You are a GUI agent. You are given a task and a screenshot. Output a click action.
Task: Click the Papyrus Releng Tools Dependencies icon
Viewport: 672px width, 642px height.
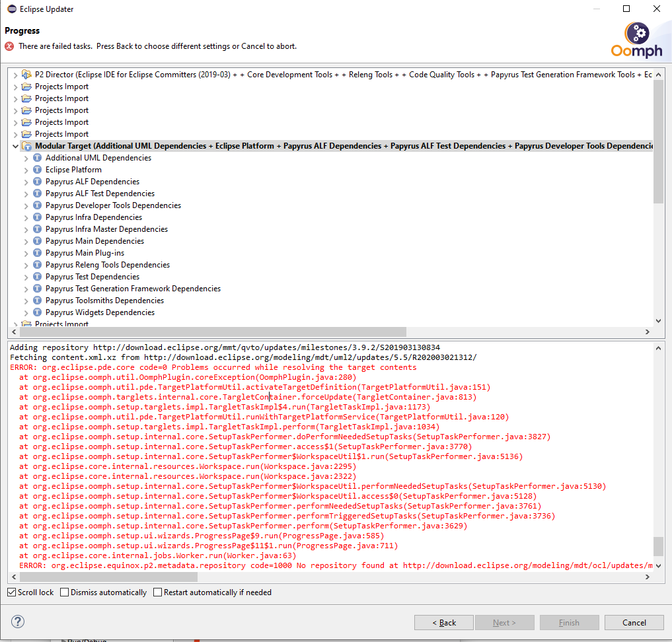click(x=37, y=265)
